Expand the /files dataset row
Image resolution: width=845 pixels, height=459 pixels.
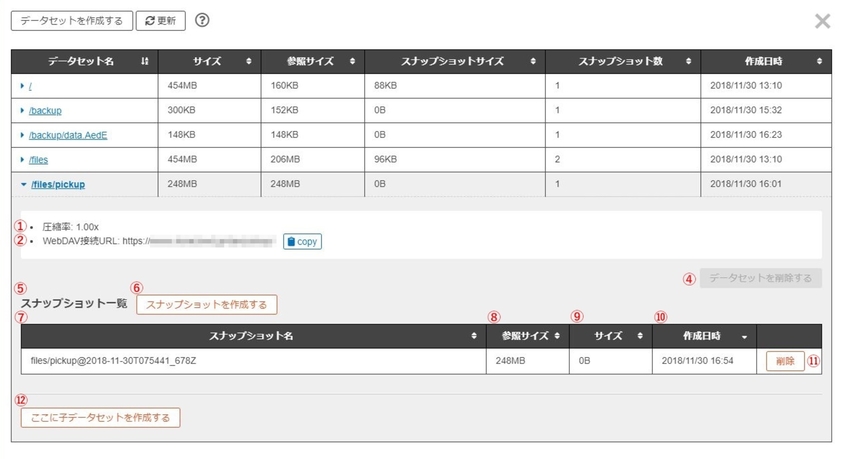click(x=22, y=159)
